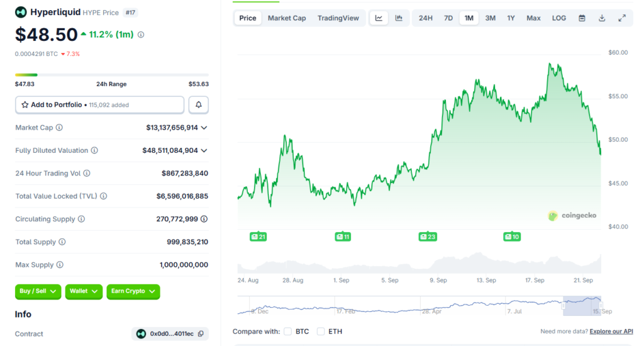644x346 pixels.
Task: Follow the Explore our API link
Action: click(x=611, y=331)
